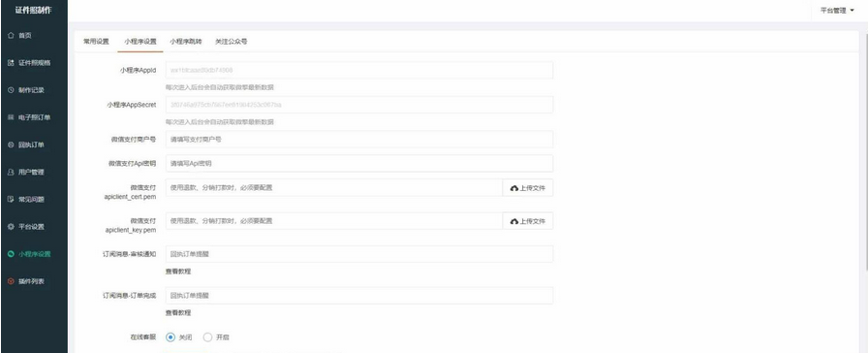The width and height of the screenshot is (868, 353).
Task: Click the red 插件列表 sidebar icon
Action: [x=11, y=281]
